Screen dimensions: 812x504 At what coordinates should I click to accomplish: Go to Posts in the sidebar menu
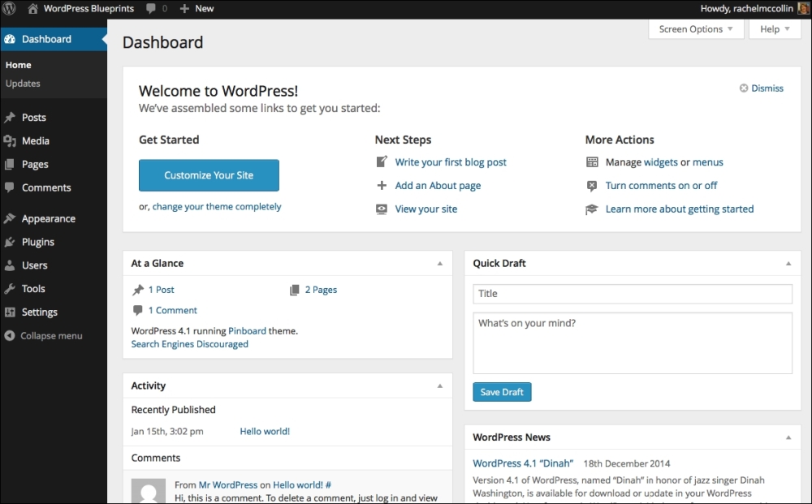33,118
